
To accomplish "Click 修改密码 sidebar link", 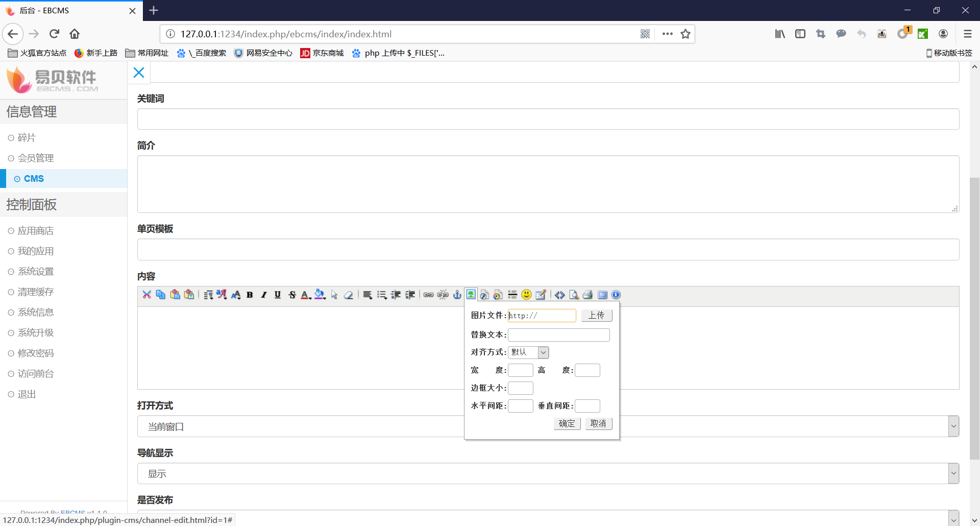I will (36, 353).
